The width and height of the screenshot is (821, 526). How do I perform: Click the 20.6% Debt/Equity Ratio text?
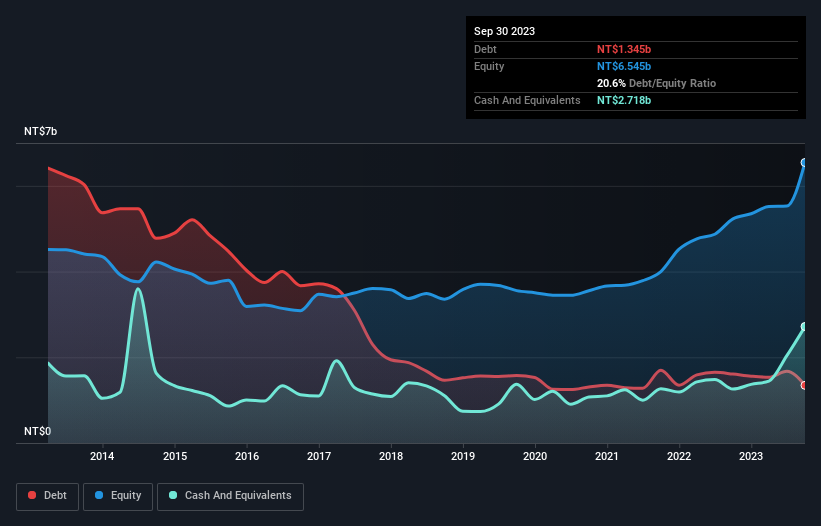pyautogui.click(x=656, y=83)
